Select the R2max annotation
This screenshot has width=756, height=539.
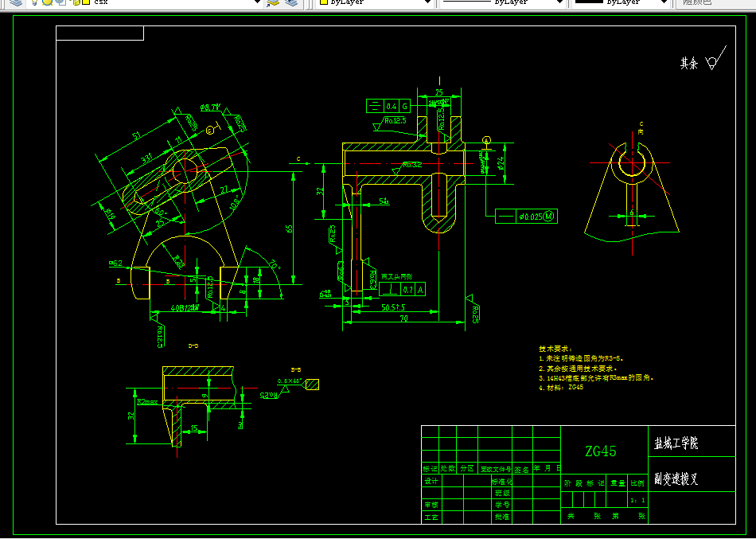(147, 401)
